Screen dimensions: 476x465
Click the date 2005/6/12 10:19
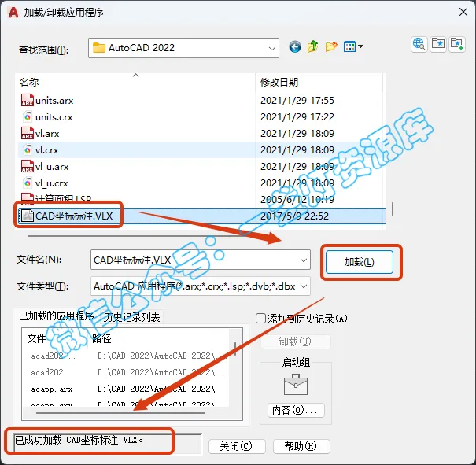[x=297, y=199]
